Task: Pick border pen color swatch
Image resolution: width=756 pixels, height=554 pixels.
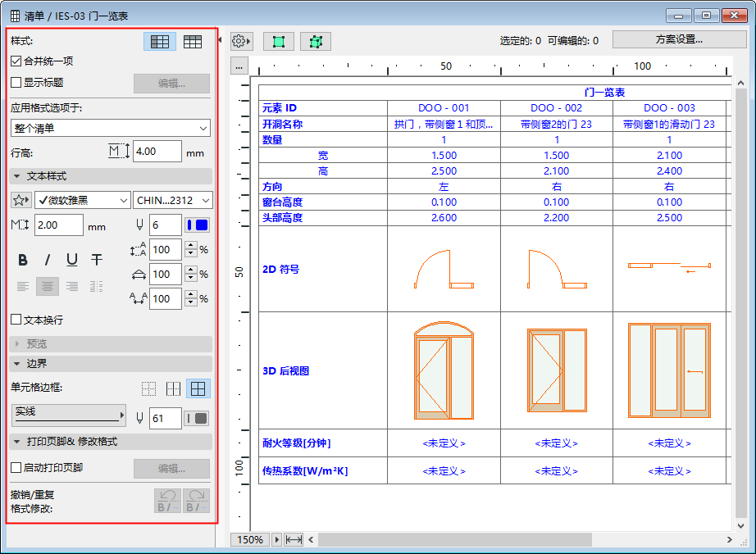Action: point(198,419)
